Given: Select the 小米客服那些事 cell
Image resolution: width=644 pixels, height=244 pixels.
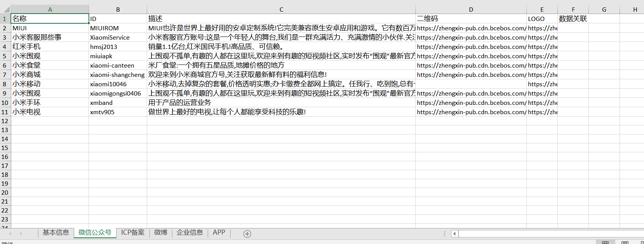Looking at the screenshot, I should point(50,37).
